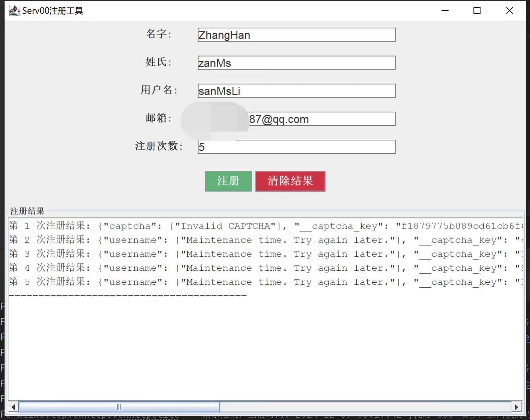Click the horizontal scrollbar right arrow
The height and width of the screenshot is (420, 530).
(x=516, y=407)
